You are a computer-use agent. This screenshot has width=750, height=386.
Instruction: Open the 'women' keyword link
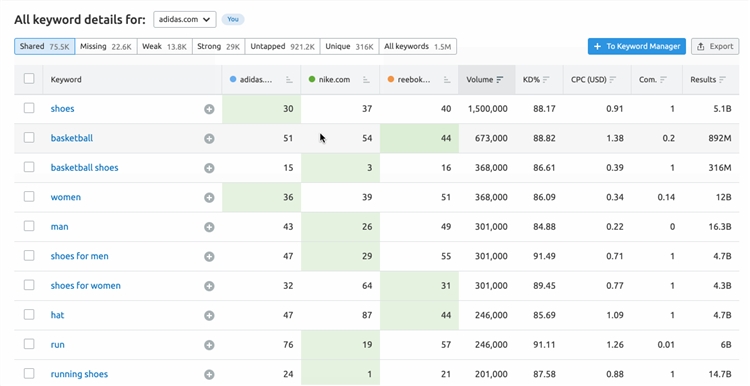66,197
